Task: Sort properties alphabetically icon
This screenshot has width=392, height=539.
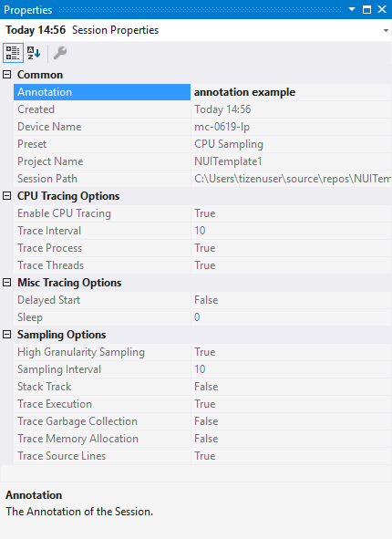Action: pyautogui.click(x=34, y=53)
